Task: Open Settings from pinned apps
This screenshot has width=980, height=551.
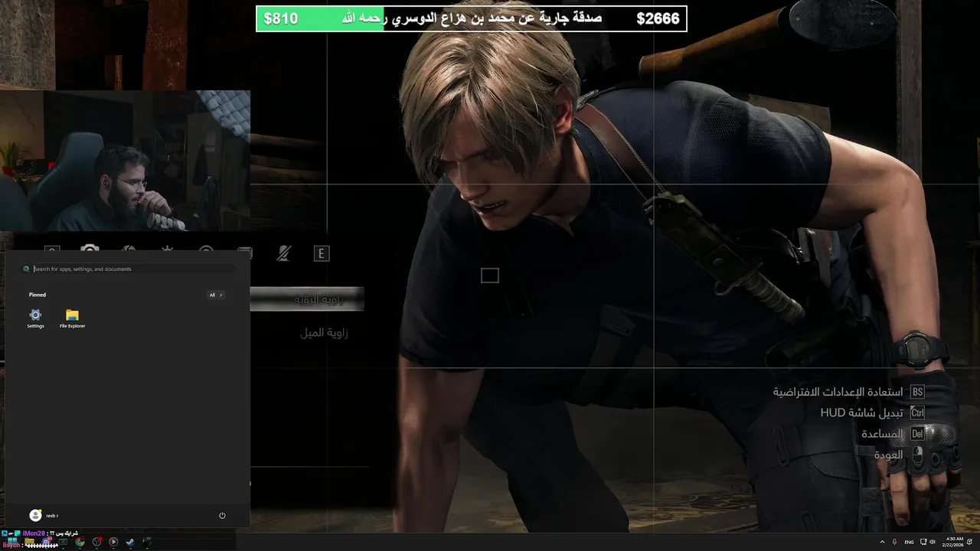Action: pos(35,318)
